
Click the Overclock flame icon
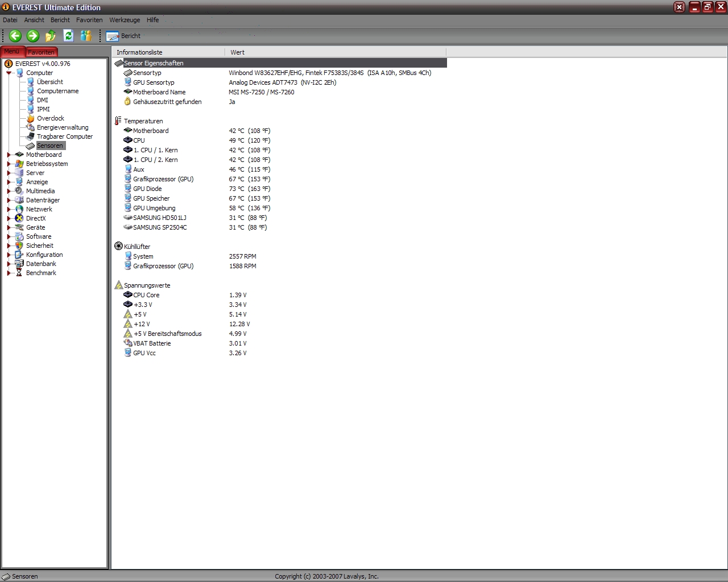coord(31,118)
